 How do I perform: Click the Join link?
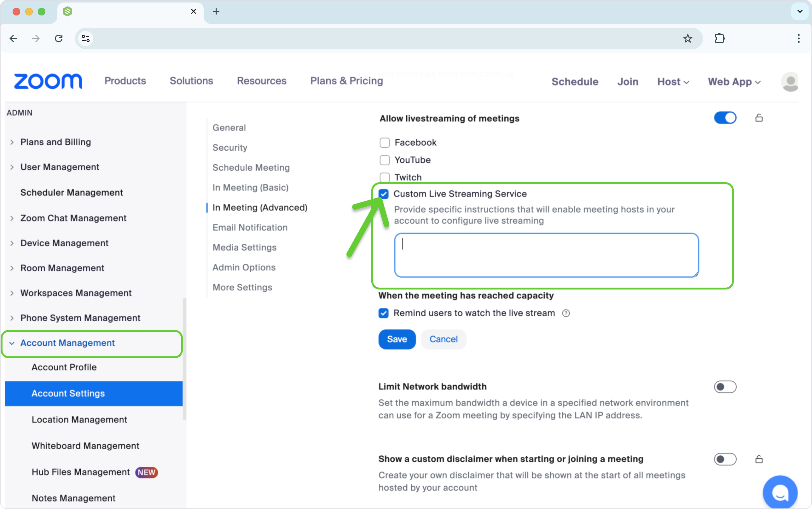pyautogui.click(x=628, y=82)
